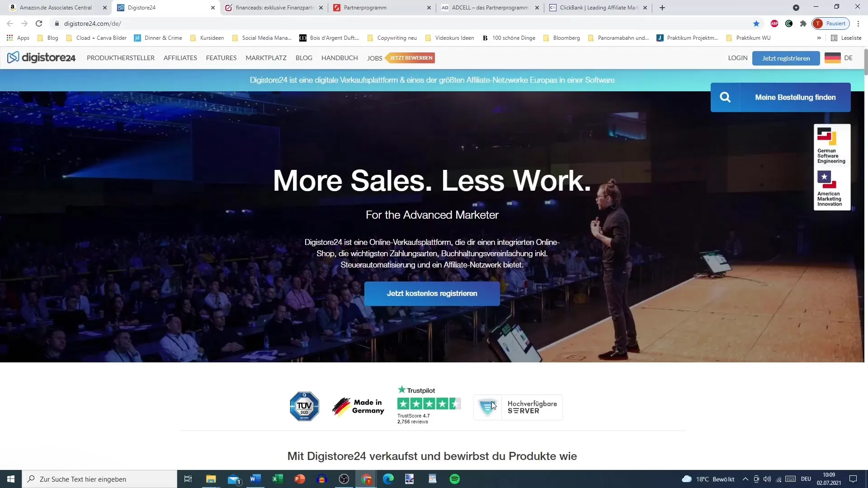Toggle the FEATURES navigation menu item
Viewport: 868px width, 488px height.
pos(221,58)
